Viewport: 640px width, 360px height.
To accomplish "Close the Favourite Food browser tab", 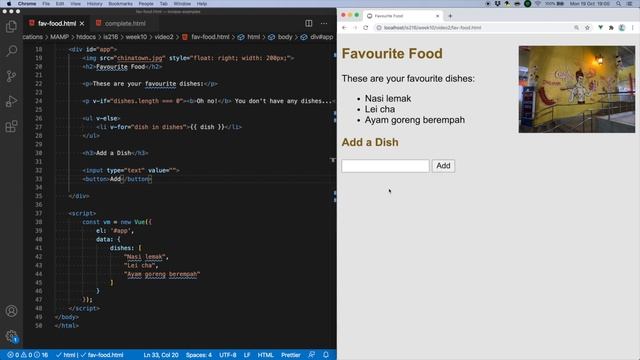I will click(438, 16).
